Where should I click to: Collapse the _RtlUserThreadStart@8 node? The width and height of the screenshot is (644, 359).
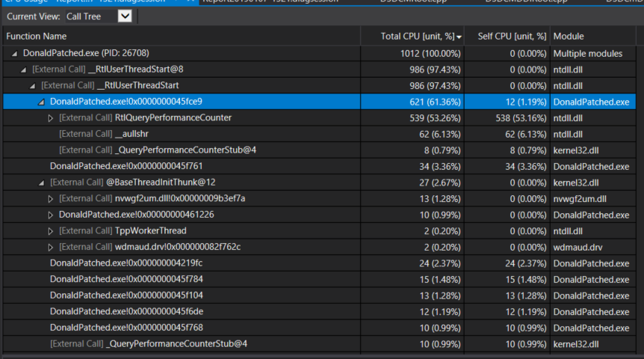(x=23, y=70)
